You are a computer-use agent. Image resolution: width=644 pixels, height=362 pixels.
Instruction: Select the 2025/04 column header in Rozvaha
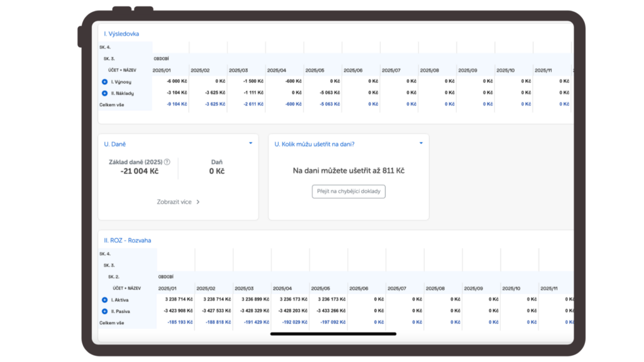pos(282,288)
